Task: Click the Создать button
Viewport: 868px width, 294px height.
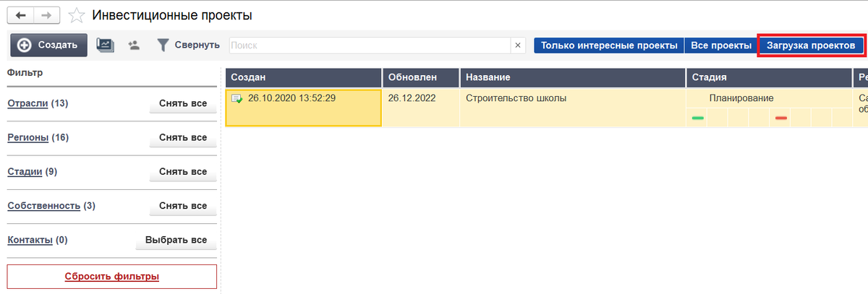Action: 48,45
